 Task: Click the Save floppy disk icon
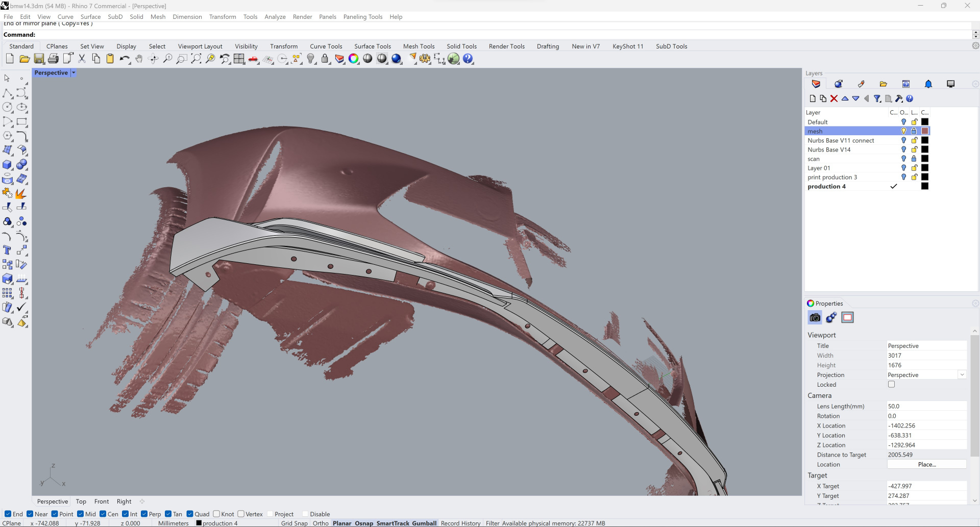[x=39, y=59]
